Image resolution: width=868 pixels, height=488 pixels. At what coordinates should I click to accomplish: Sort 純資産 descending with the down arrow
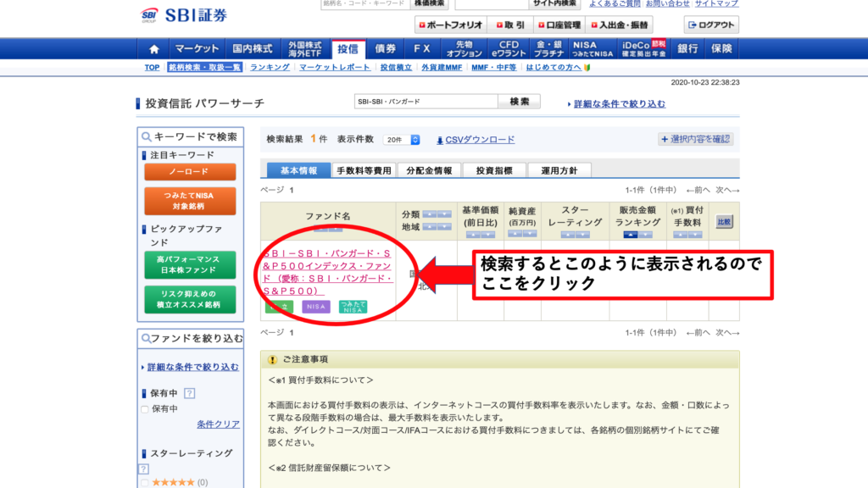pos(530,234)
